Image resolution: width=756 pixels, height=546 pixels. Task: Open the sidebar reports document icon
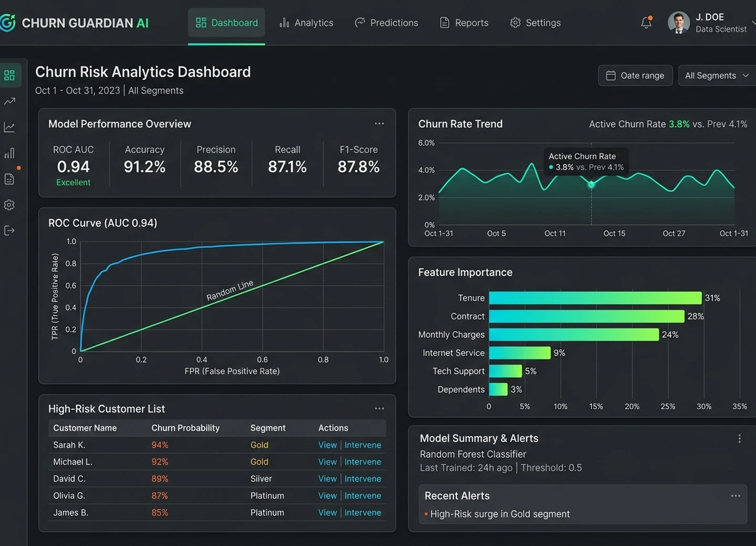(x=9, y=179)
